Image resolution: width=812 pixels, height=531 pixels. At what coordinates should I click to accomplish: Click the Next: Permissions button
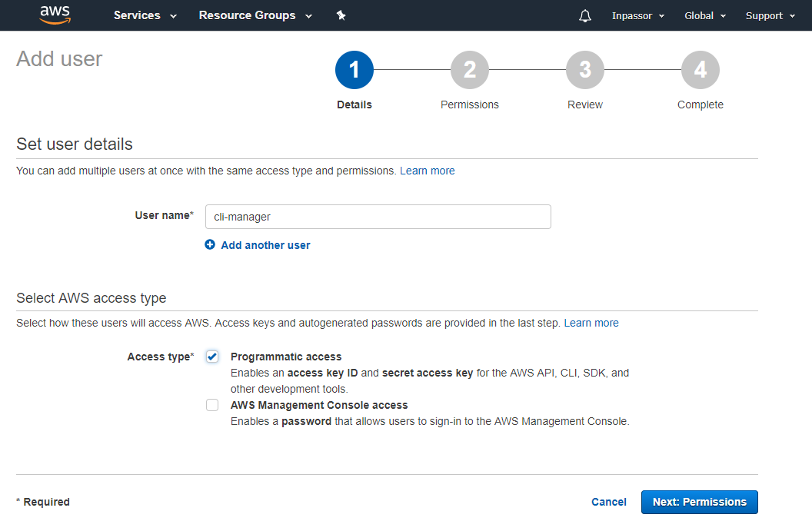[699, 502]
